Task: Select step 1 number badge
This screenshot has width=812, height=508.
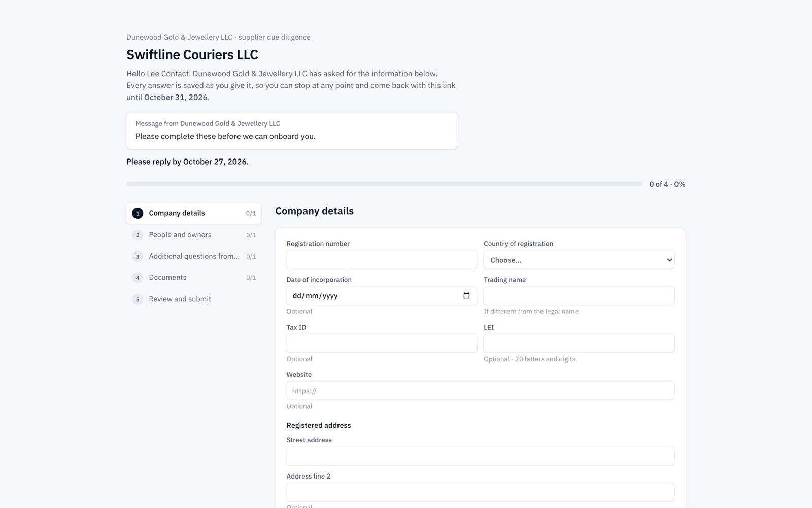Action: click(138, 213)
